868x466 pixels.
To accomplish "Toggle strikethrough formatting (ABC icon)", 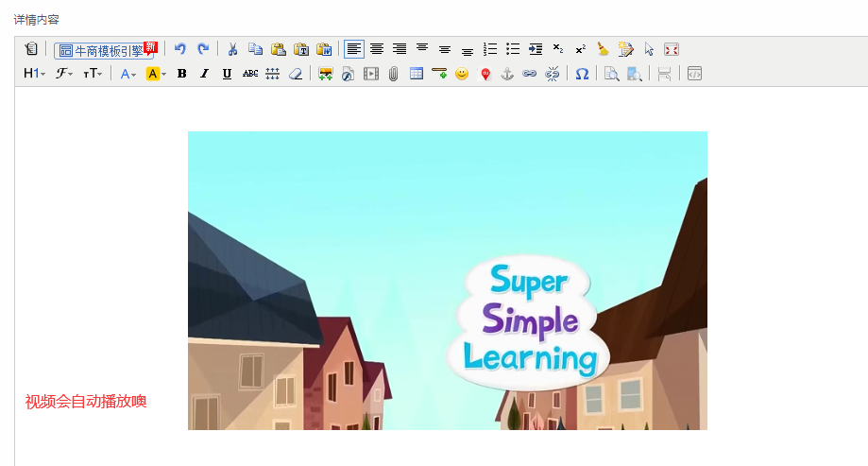I will tap(249, 74).
